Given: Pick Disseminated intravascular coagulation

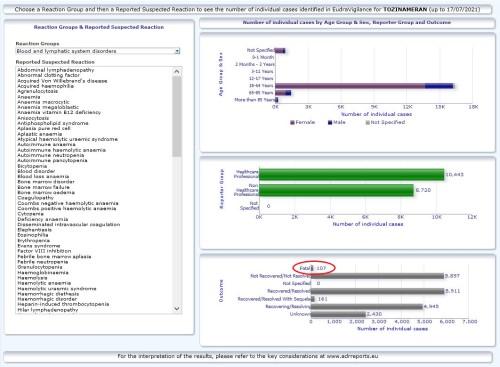Looking at the screenshot, I should coord(69,225).
